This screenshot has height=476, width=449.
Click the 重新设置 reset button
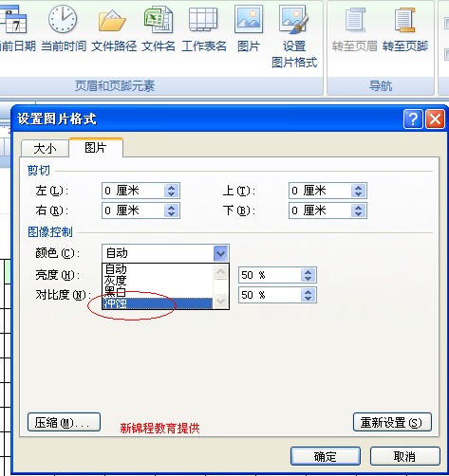point(392,422)
